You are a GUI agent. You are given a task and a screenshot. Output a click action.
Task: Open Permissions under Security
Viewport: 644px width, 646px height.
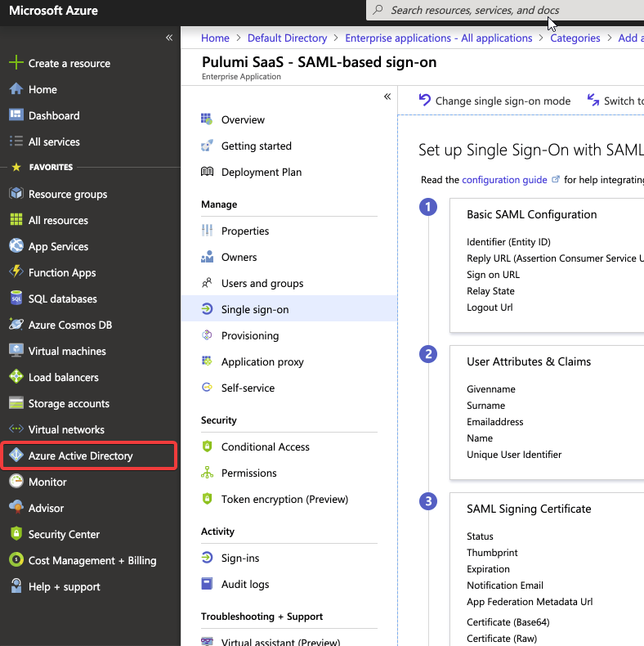pos(289,473)
